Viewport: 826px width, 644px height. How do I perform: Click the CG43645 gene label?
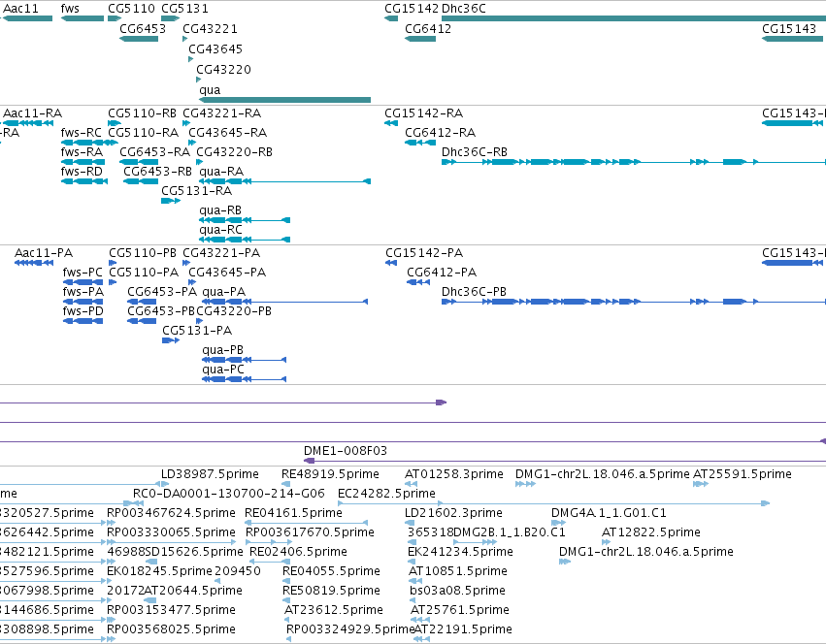(215, 49)
